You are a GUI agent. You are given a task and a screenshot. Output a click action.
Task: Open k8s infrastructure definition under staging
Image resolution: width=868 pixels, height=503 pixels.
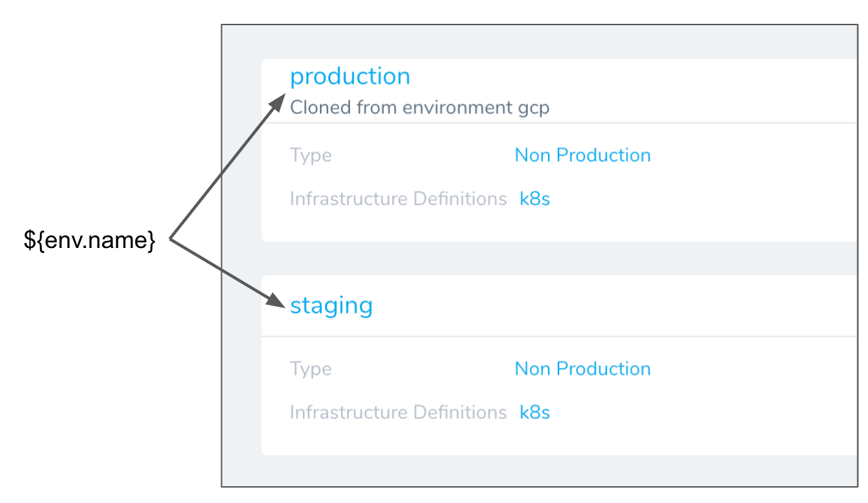point(535,413)
